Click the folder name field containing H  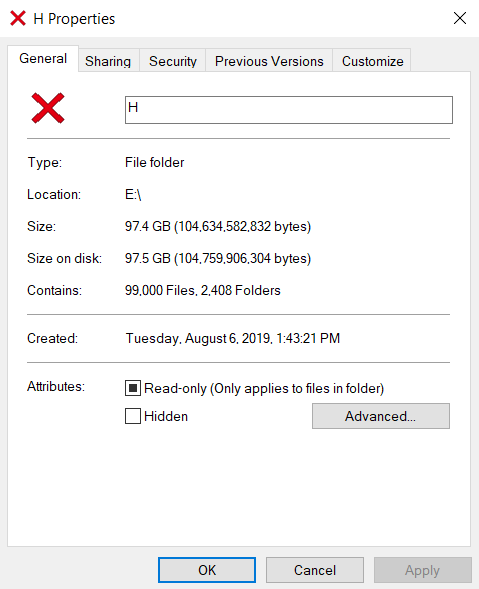(x=289, y=110)
